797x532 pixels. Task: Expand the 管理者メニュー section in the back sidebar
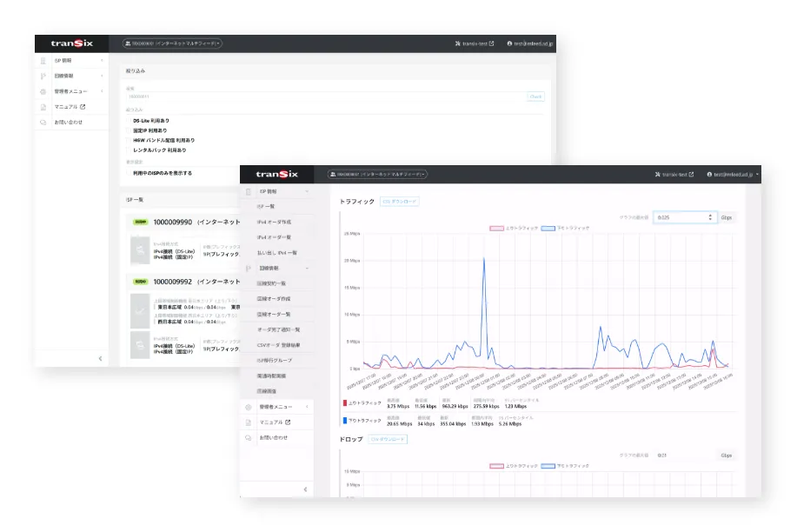point(72,91)
